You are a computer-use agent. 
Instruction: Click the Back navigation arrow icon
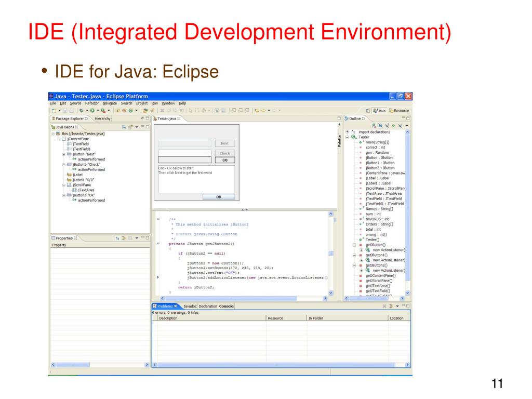(263, 111)
